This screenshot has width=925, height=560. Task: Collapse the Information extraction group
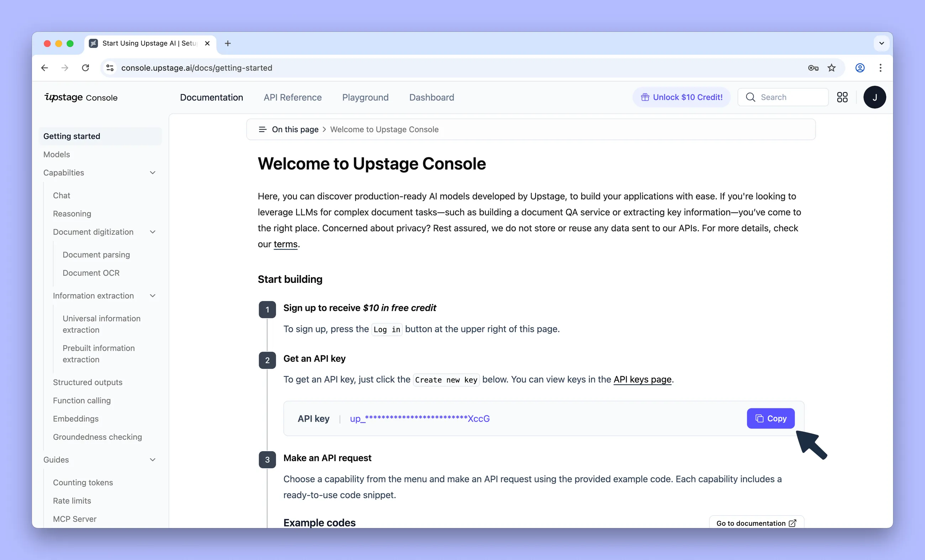tap(152, 296)
